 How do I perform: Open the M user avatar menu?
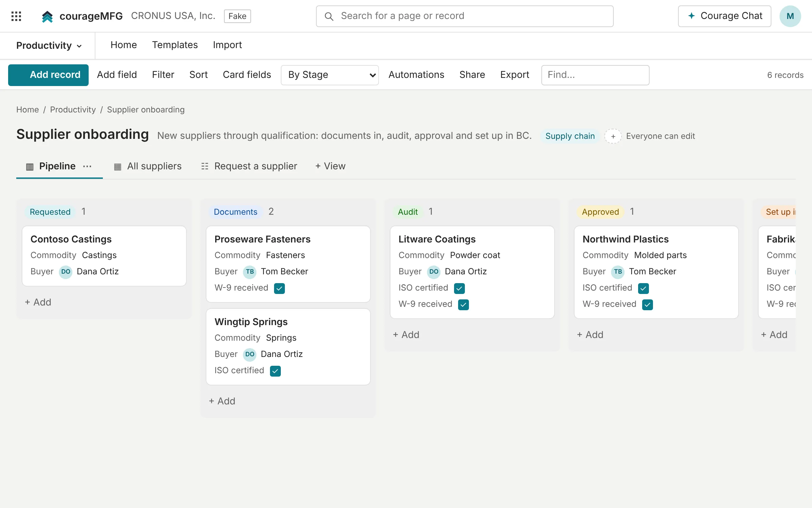point(790,16)
